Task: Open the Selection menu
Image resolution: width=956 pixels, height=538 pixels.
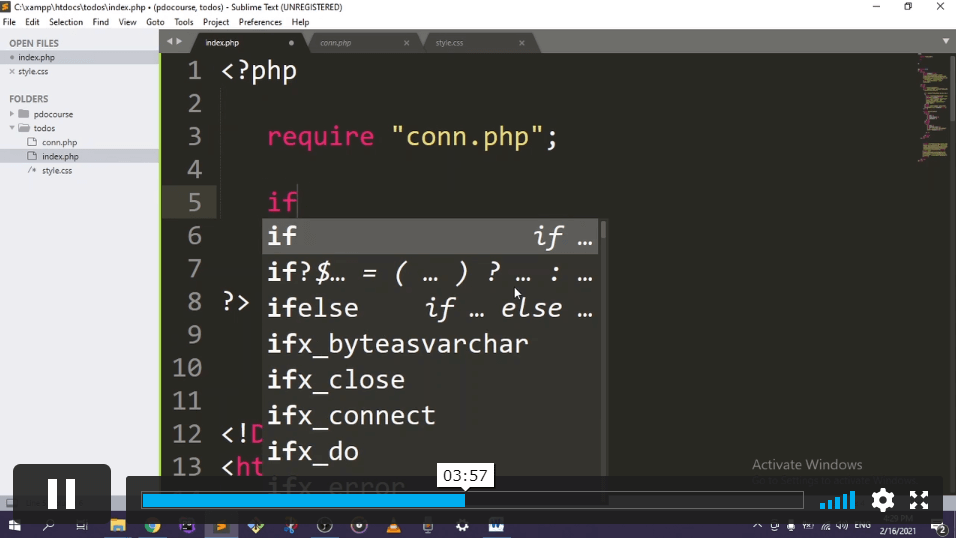Action: 66,22
